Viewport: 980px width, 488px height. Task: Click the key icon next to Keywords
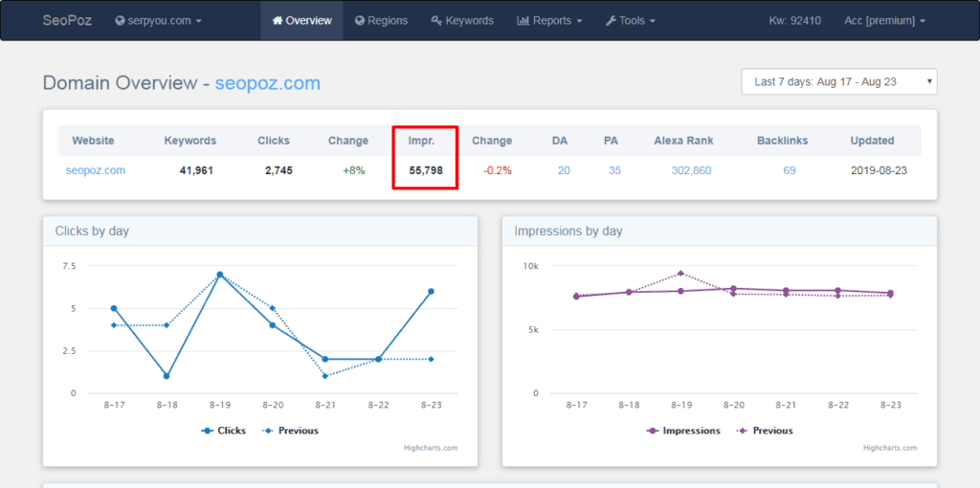pyautogui.click(x=436, y=21)
